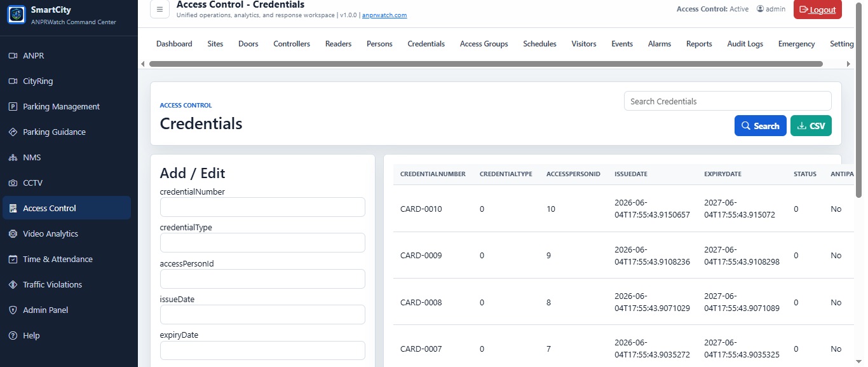This screenshot has width=868, height=367.
Task: Click the EXPIRYDATE column header
Action: click(722, 174)
